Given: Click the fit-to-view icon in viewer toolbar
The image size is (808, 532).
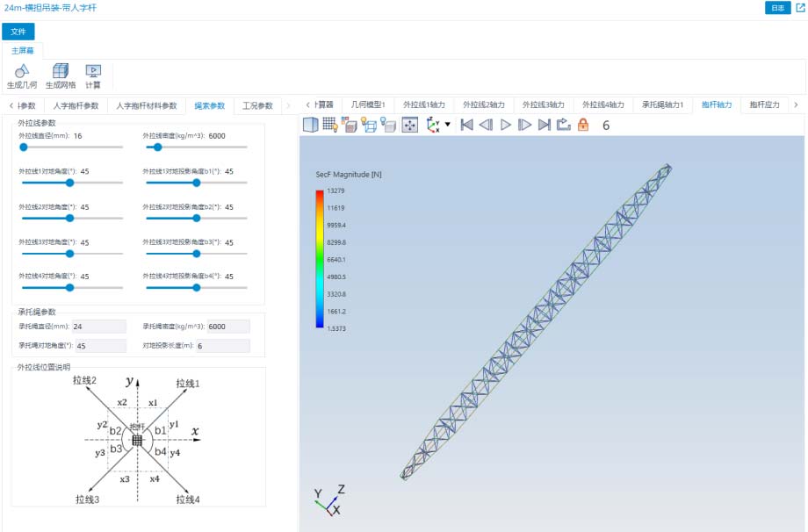Looking at the screenshot, I should (x=409, y=125).
